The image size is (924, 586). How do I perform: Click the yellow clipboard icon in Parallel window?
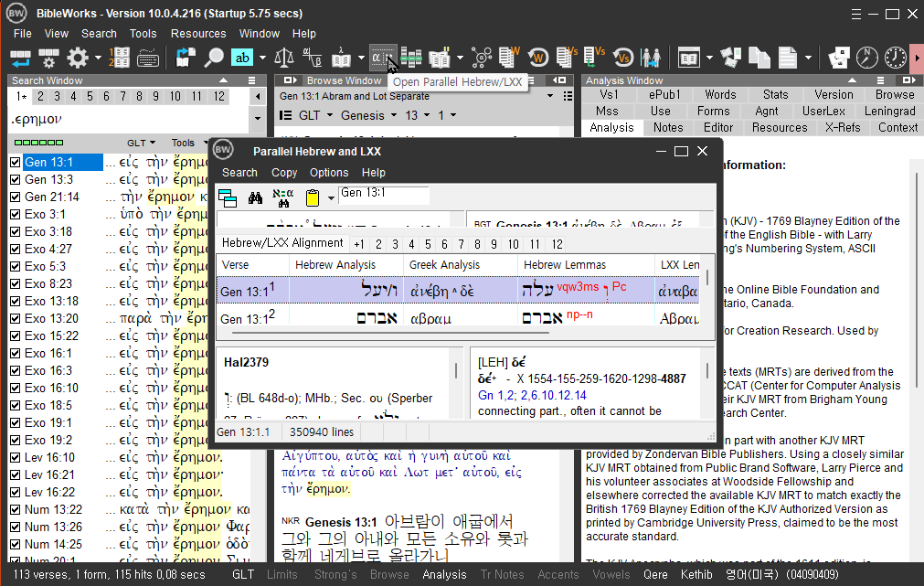coord(313,198)
